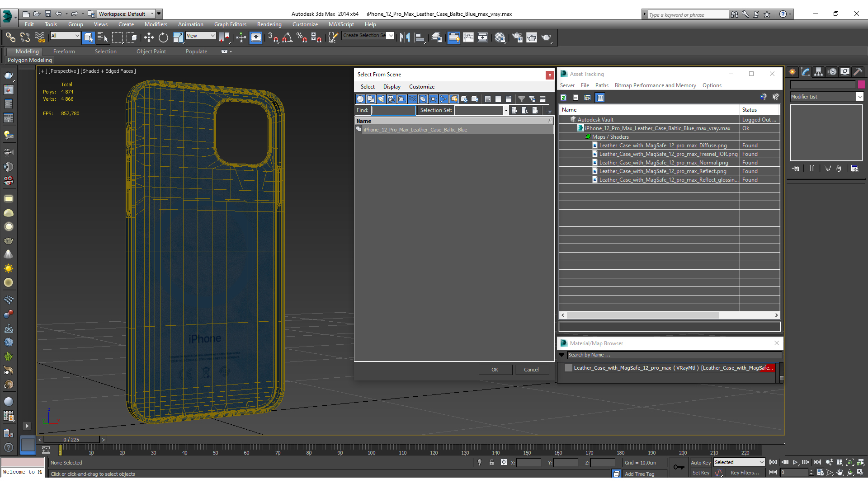Toggle Display Cameras filter in Select From Scene
Image resolution: width=868 pixels, height=488 pixels.
click(x=392, y=99)
